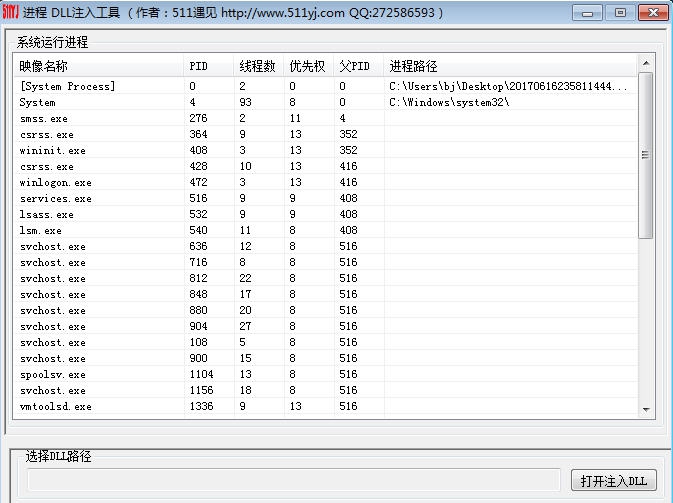Select the lsm.exe process
This screenshot has height=503, width=673.
pos(325,230)
